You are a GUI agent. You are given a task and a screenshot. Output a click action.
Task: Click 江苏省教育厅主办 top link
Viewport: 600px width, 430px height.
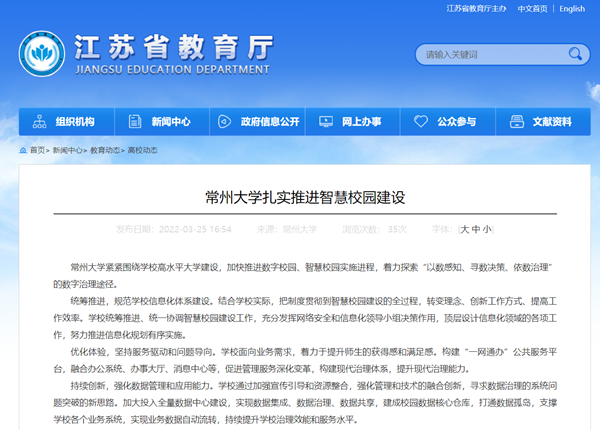(x=476, y=9)
